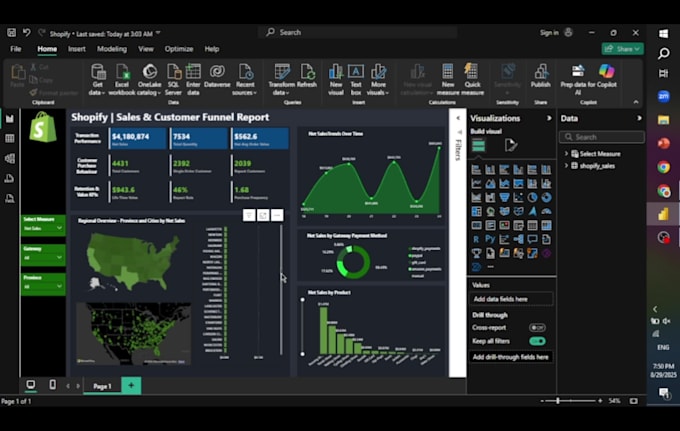Viewport: 680px width, 431px height.
Task: Click Add data fields here well
Action: pyautogui.click(x=511, y=299)
